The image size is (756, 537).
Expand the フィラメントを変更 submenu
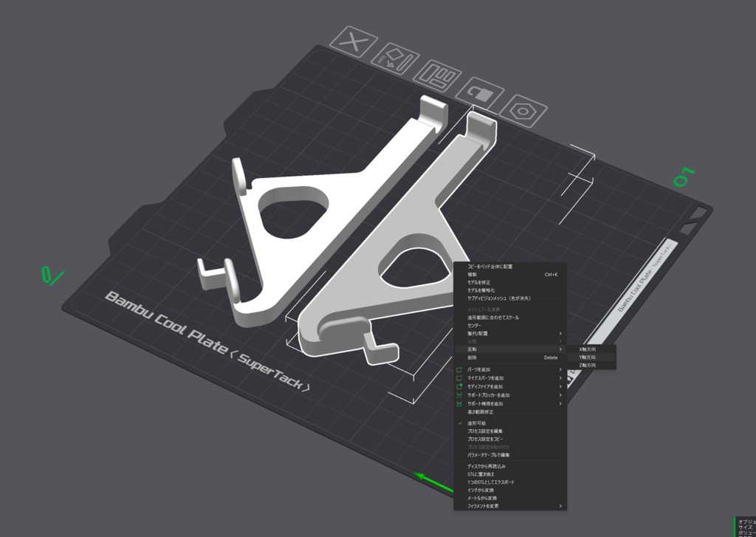tap(510, 506)
